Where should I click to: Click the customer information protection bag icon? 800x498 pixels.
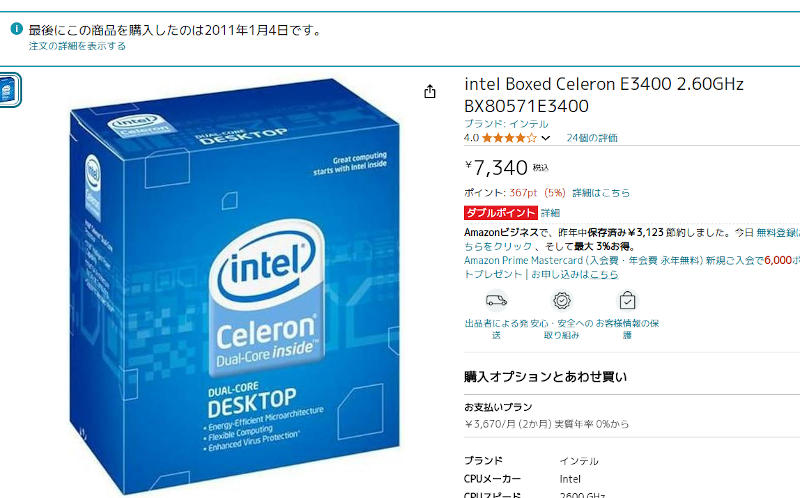(627, 301)
